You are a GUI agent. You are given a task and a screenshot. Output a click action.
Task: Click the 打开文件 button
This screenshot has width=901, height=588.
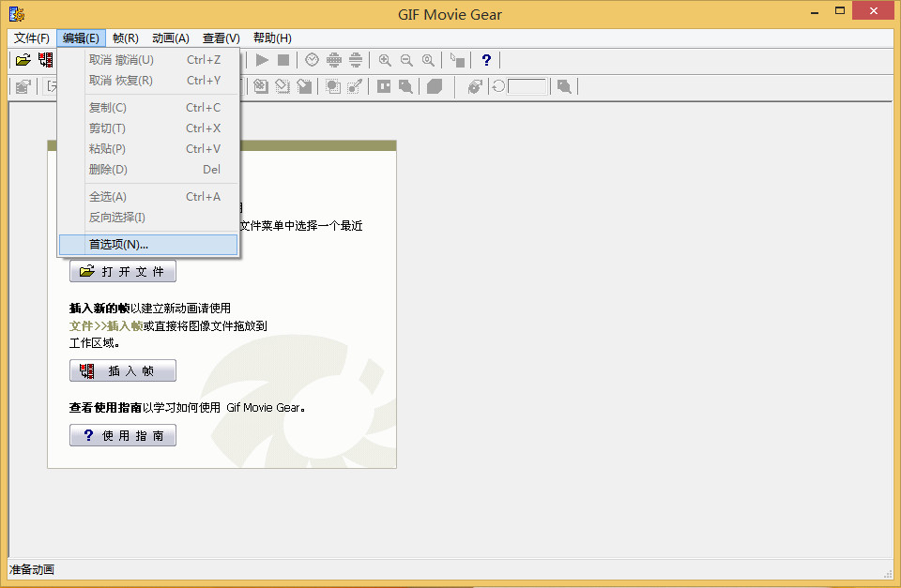click(123, 271)
